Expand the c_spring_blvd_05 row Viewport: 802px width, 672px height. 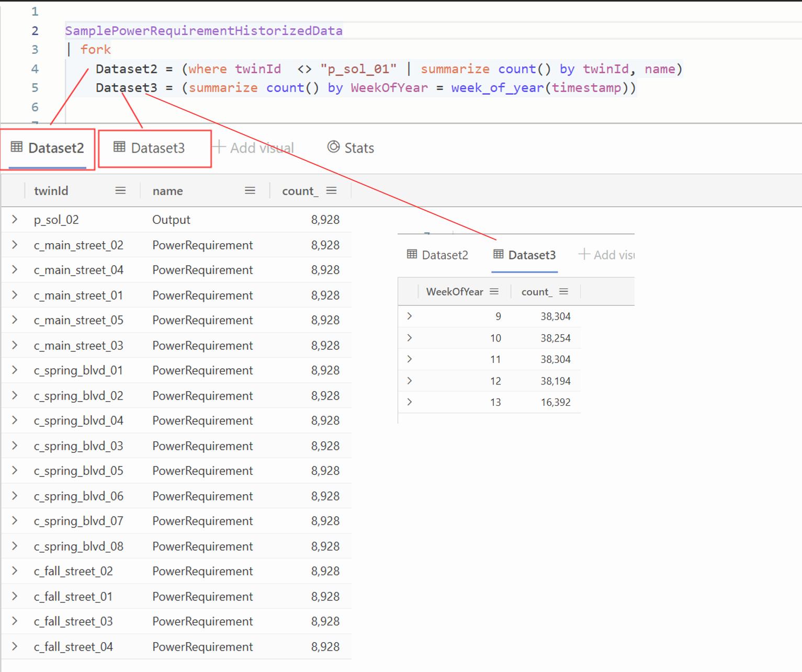click(14, 471)
